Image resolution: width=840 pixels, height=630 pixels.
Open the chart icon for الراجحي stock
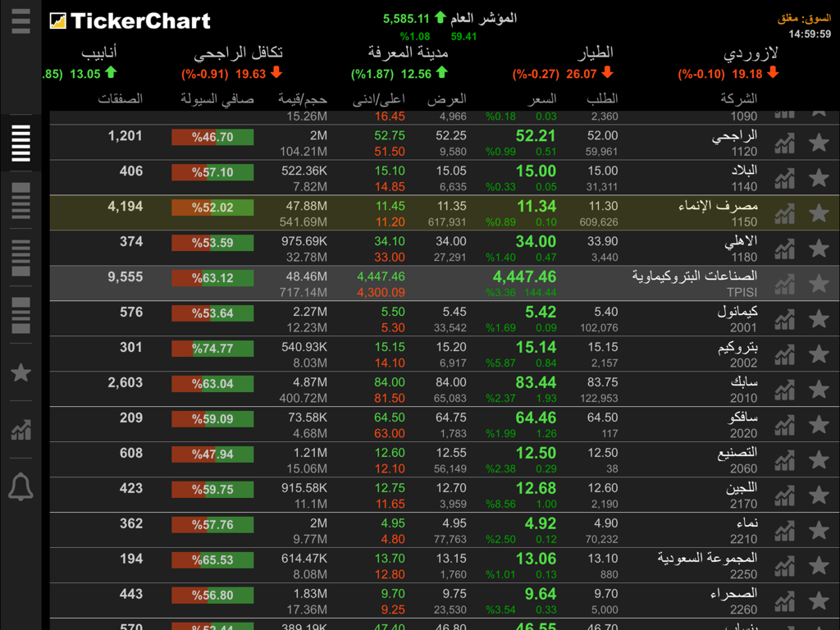pos(784,142)
